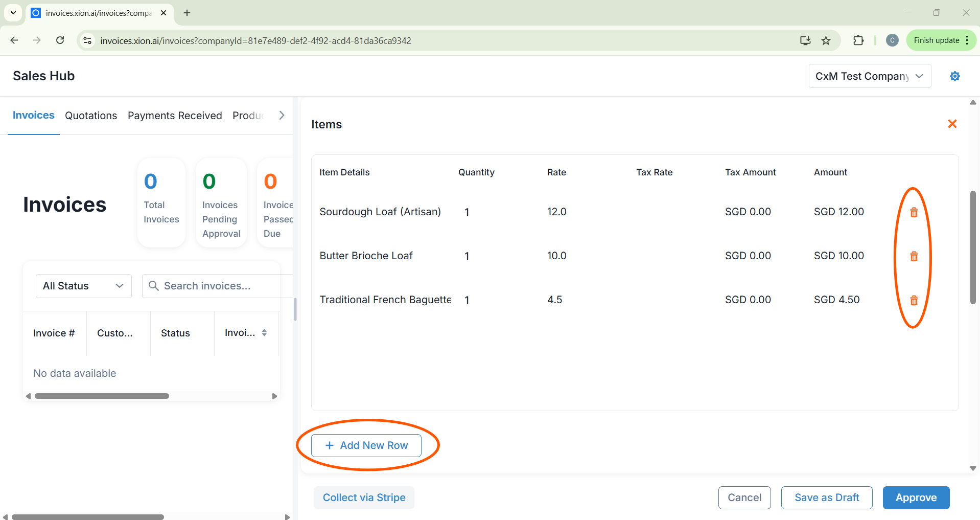Image resolution: width=980 pixels, height=520 pixels.
Task: Open the All Status filter dropdown
Action: [83, 286]
